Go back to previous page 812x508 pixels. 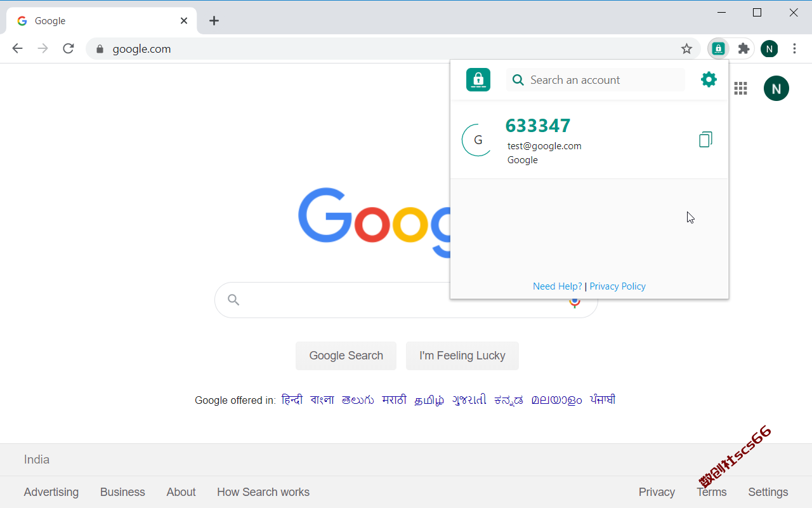tap(17, 48)
